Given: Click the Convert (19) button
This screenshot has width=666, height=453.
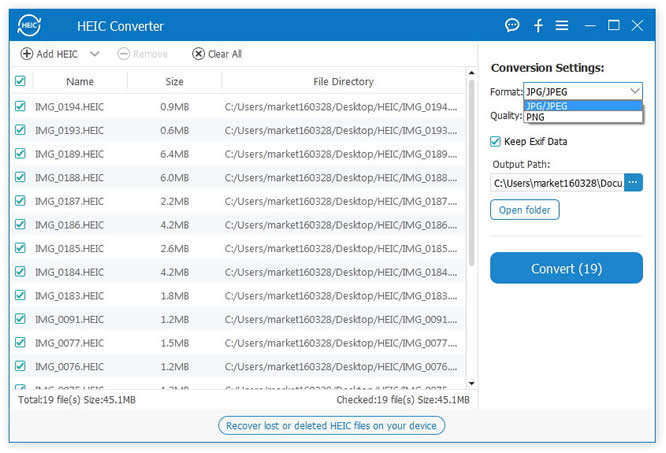Looking at the screenshot, I should point(566,268).
